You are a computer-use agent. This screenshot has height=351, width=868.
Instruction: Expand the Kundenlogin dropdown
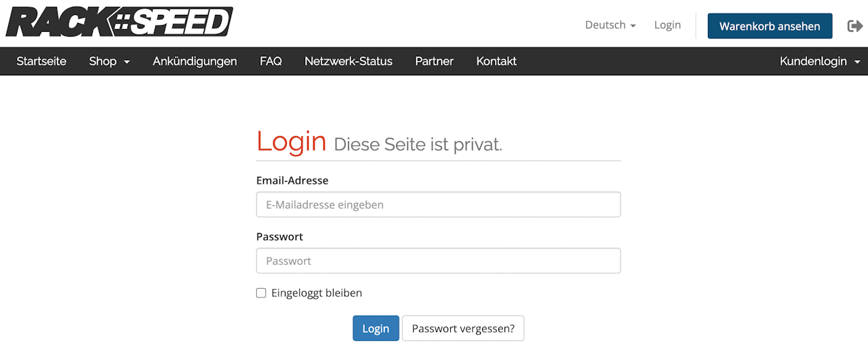[819, 61]
